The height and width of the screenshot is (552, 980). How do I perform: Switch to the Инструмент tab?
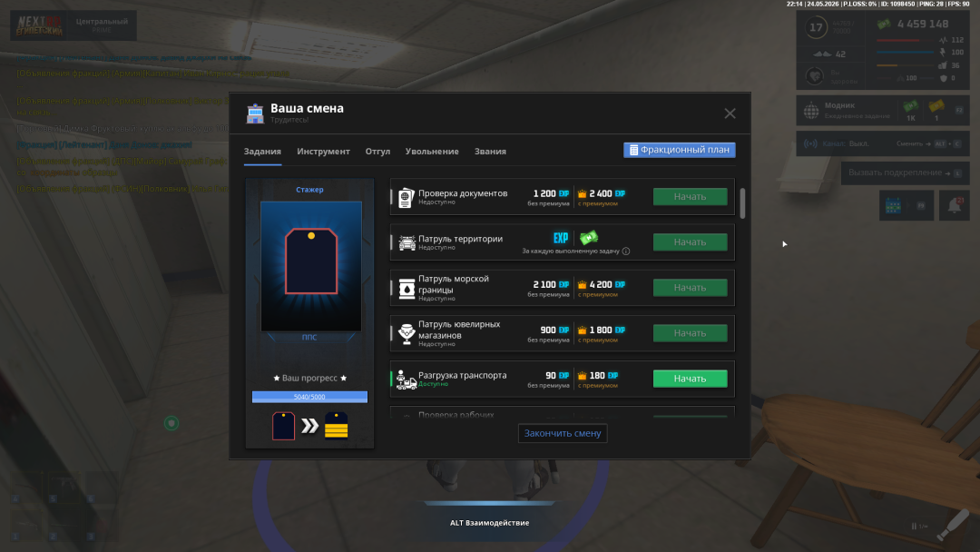[x=323, y=152]
